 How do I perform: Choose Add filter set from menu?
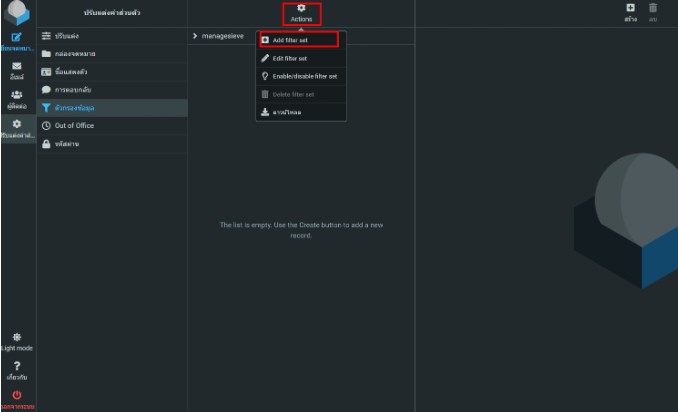click(x=298, y=40)
